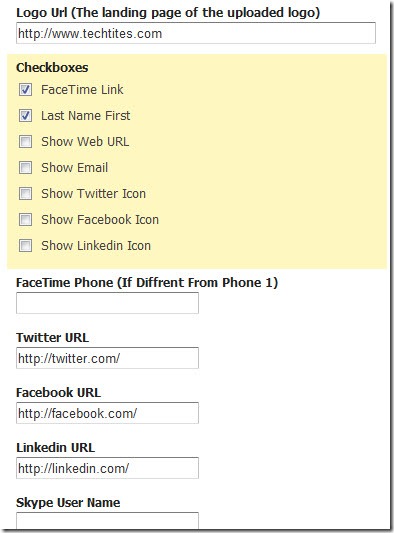Click the Show Email label text
This screenshot has width=394, height=533.
[x=74, y=168]
